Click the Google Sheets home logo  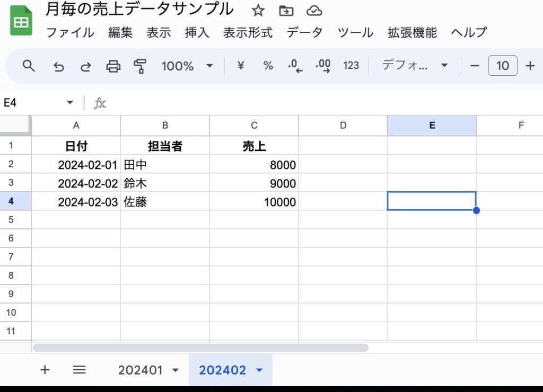(21, 21)
